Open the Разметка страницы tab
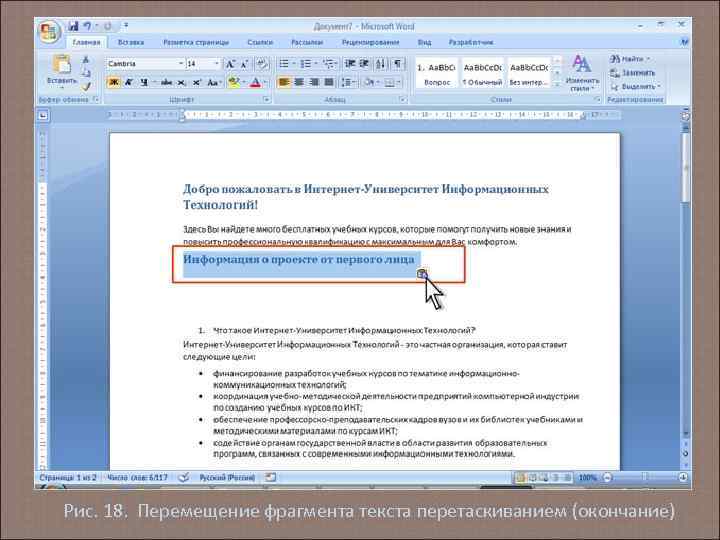Viewport: 720px width, 540px height. [196, 42]
